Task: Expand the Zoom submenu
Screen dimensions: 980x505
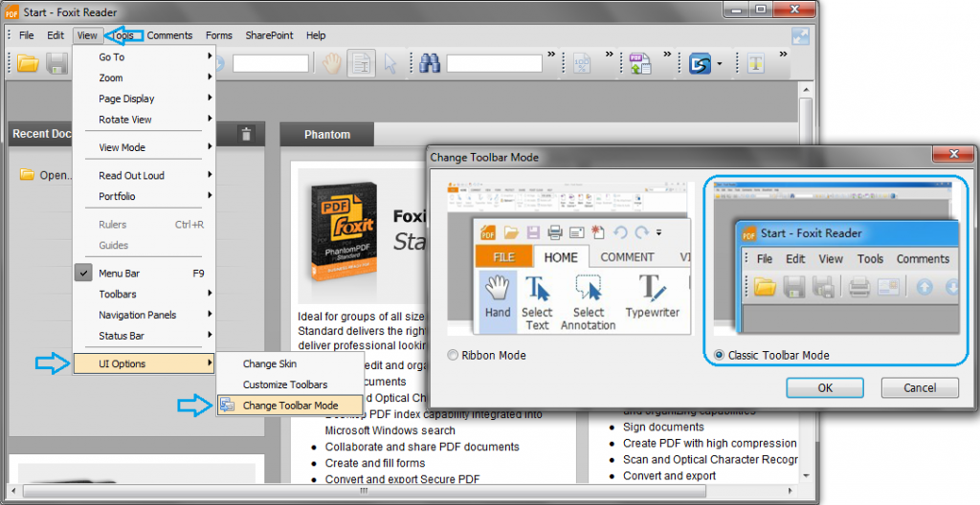Action: 145,77
